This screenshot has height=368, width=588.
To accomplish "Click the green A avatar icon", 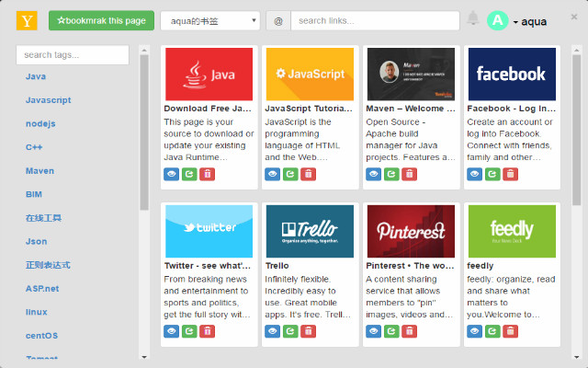I will 498,20.
